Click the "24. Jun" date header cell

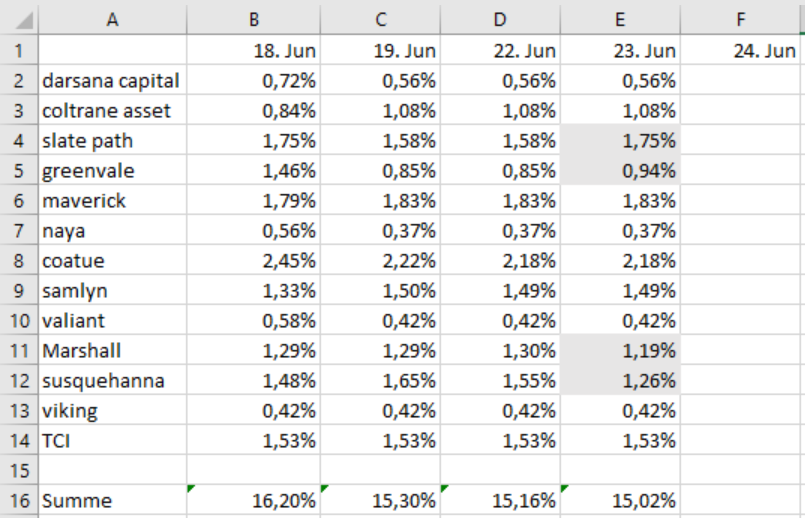point(741,50)
